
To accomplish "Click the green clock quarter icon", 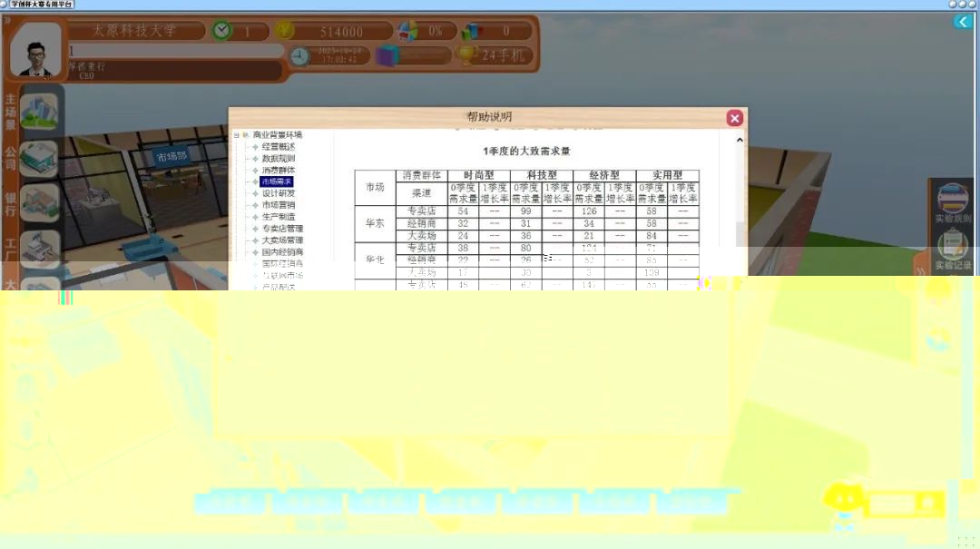I will [221, 31].
